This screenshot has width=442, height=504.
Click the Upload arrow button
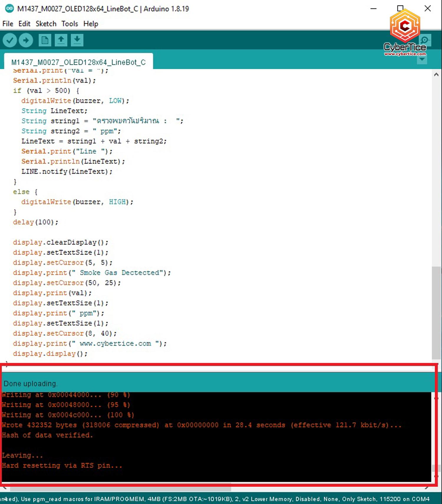26,40
